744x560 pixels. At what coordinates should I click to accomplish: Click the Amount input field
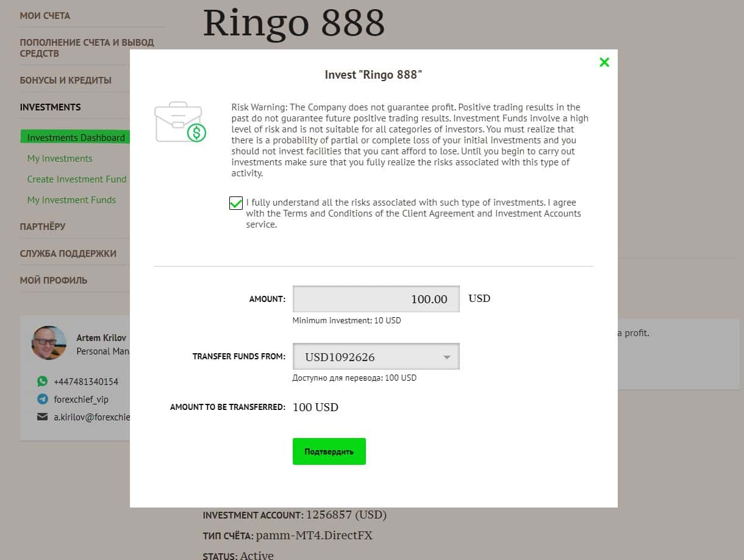[x=376, y=299]
